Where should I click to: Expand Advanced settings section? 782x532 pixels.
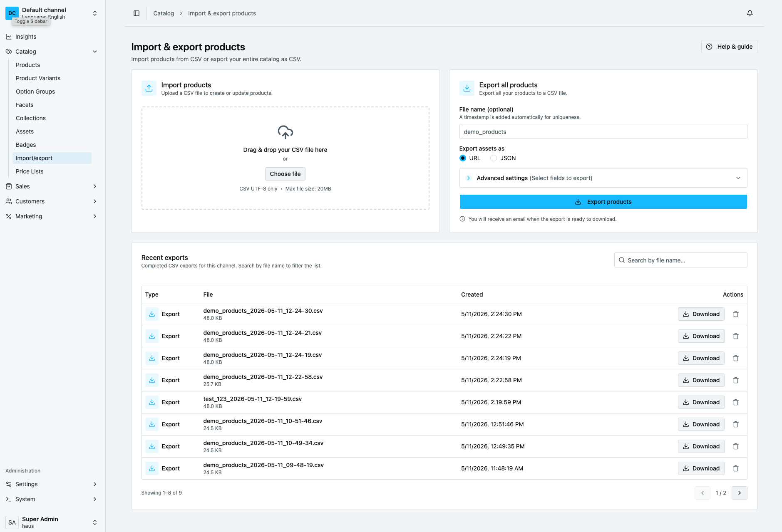point(603,178)
